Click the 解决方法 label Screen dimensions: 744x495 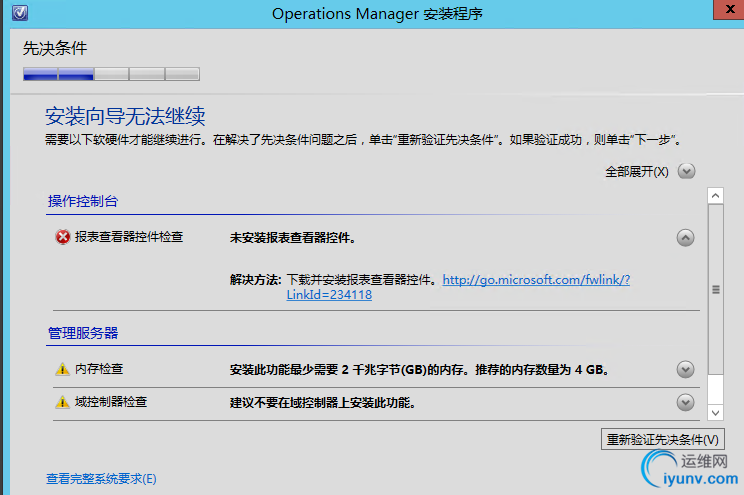click(255, 280)
